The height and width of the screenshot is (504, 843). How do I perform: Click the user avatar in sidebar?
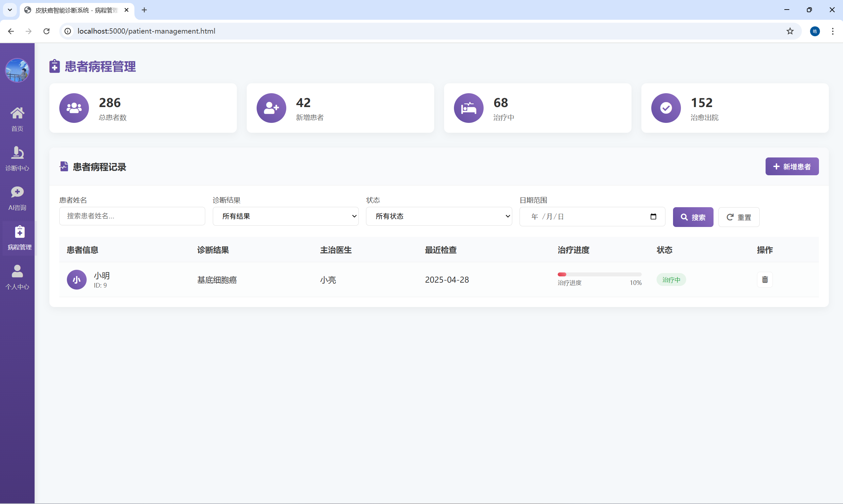pyautogui.click(x=17, y=70)
